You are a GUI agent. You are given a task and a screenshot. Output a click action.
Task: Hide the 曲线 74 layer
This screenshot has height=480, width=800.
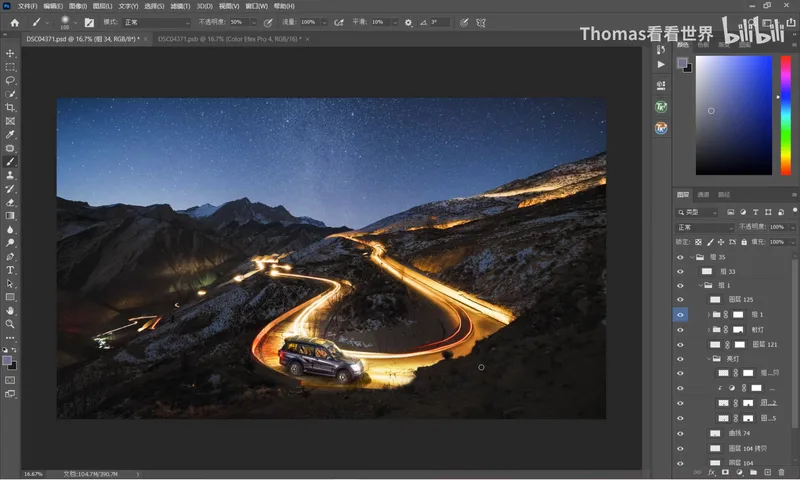tap(680, 434)
